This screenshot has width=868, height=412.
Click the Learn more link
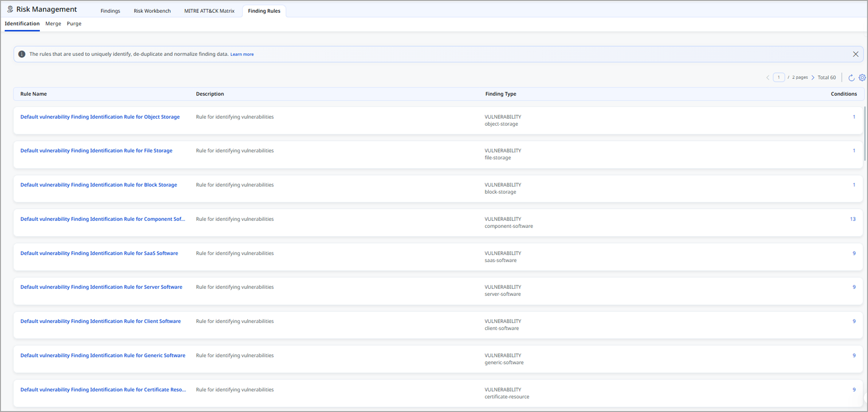click(x=242, y=55)
